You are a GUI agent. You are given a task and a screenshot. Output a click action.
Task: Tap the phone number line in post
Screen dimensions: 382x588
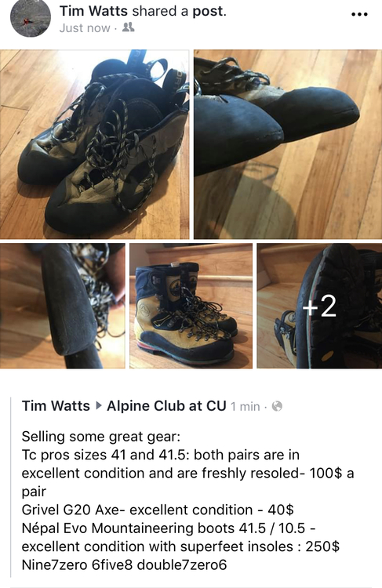pos(124,564)
